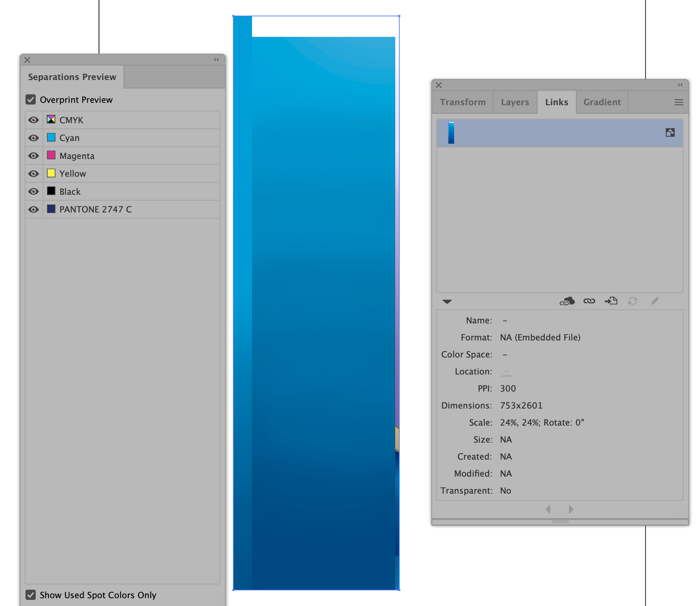The image size is (700, 606).
Task: Collapse the Links panel using double chevron
Action: coord(680,85)
